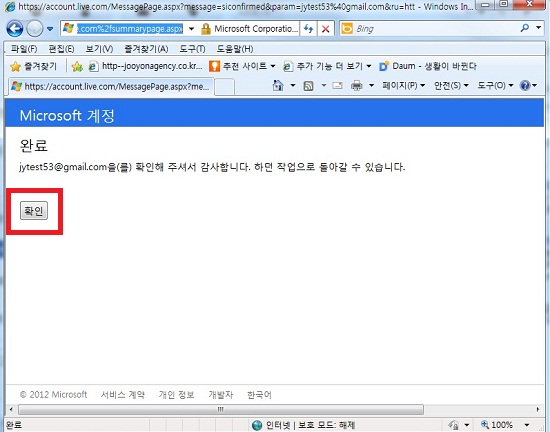
Task: Click the 인터넷 | 보호 모드: 해제 status text
Action: pyautogui.click(x=310, y=425)
